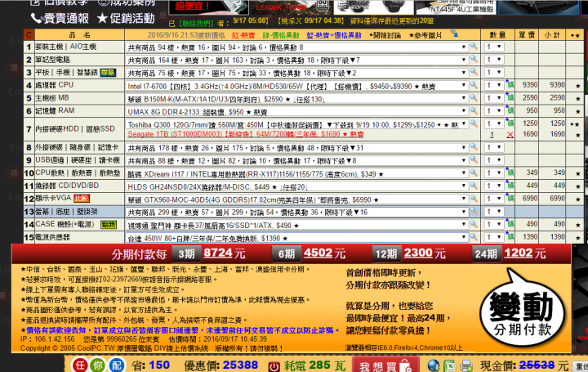Image resolution: width=588 pixels, height=372 pixels.
Task: Click star icon in Seagate 1690 row
Action: point(578,135)
